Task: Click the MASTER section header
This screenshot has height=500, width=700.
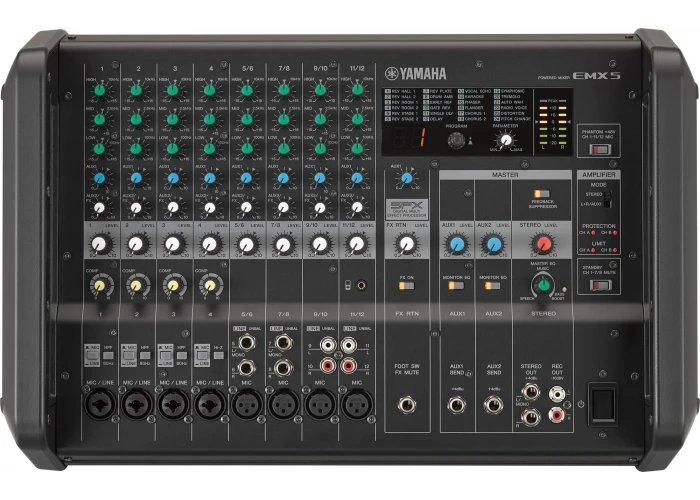Action: (x=505, y=175)
